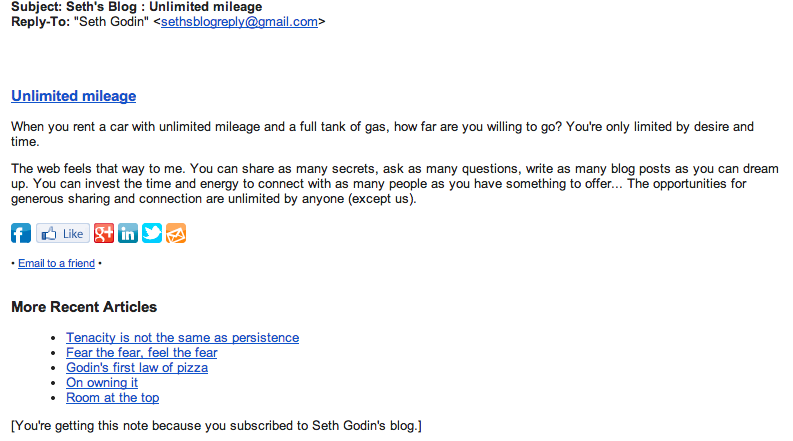Click the Reply-To label in the header
Image resolution: width=793 pixels, height=441 pixels.
[x=40, y=22]
